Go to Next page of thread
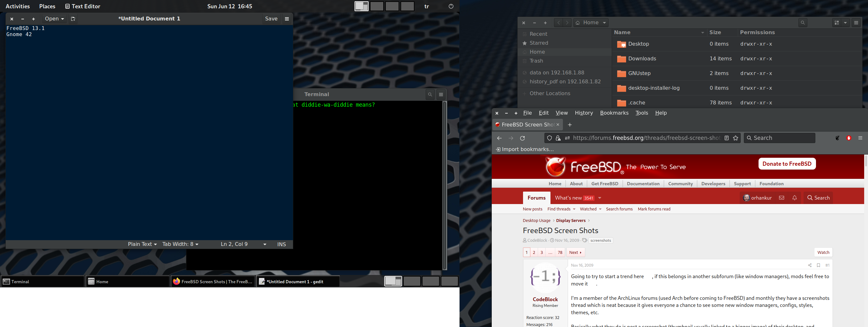Screen dimensions: 868x327 (x=575, y=253)
